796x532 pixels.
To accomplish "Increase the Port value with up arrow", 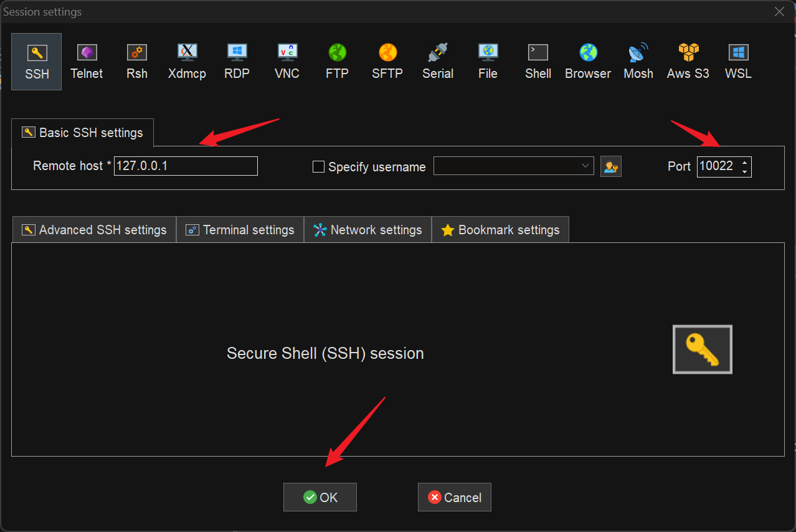I will click(x=744, y=162).
